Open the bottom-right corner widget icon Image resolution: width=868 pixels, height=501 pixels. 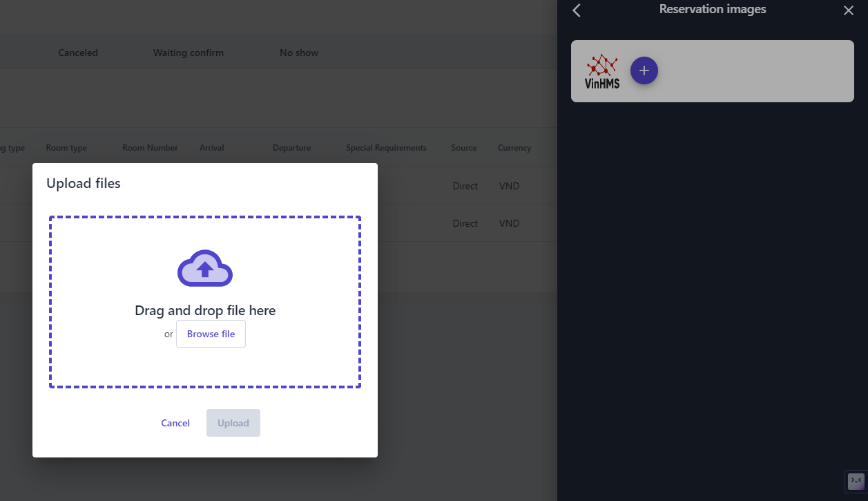click(856, 481)
